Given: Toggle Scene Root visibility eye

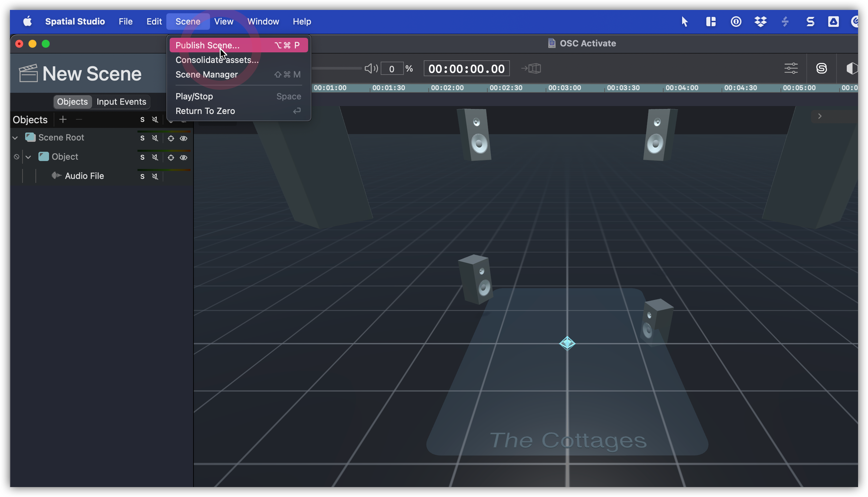Looking at the screenshot, I should [184, 138].
